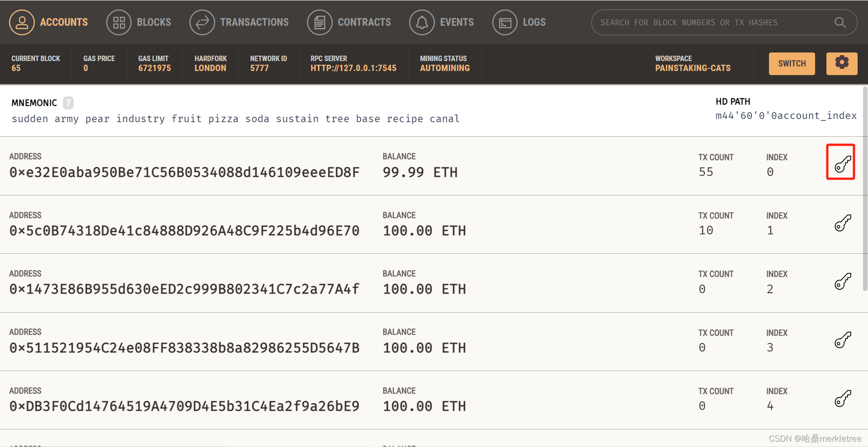Switch to the BLOCKS tab label
This screenshot has width=868, height=447.
154,22
